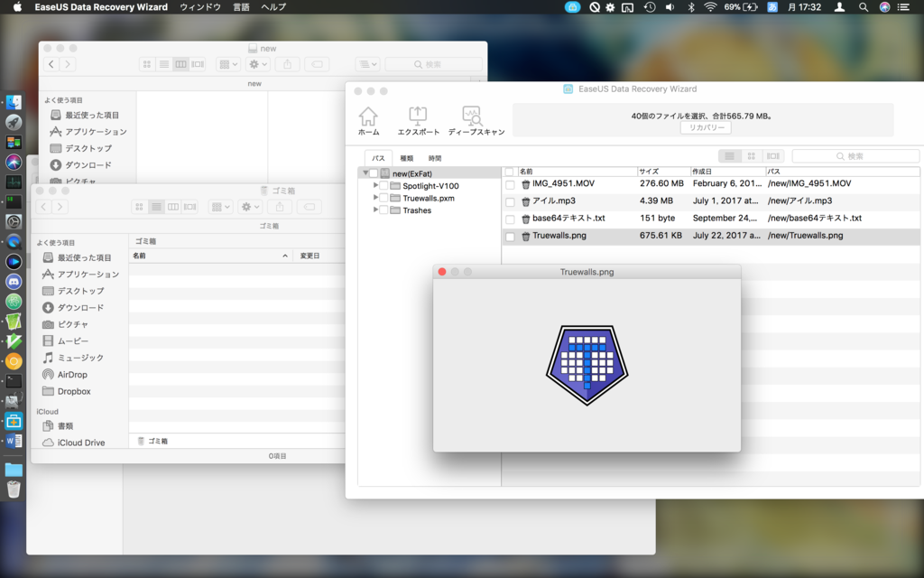Open the Trash in the Dock
The image size is (924, 578).
pyautogui.click(x=14, y=489)
